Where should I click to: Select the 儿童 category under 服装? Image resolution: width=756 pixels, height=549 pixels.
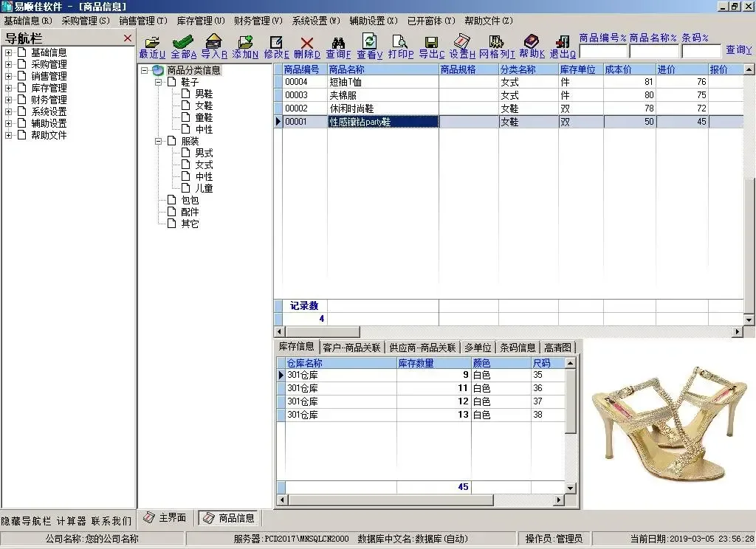[x=204, y=188]
